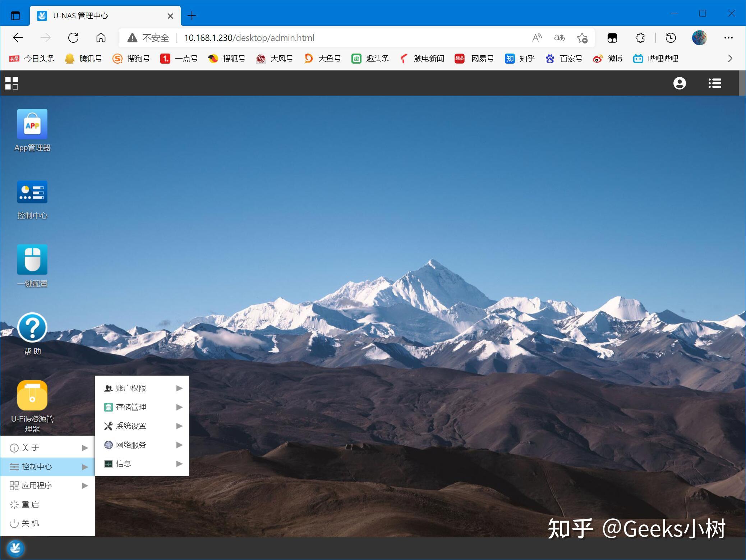Click the four-squares desktop grid icon
Screen dimensions: 746x560
(x=11, y=83)
